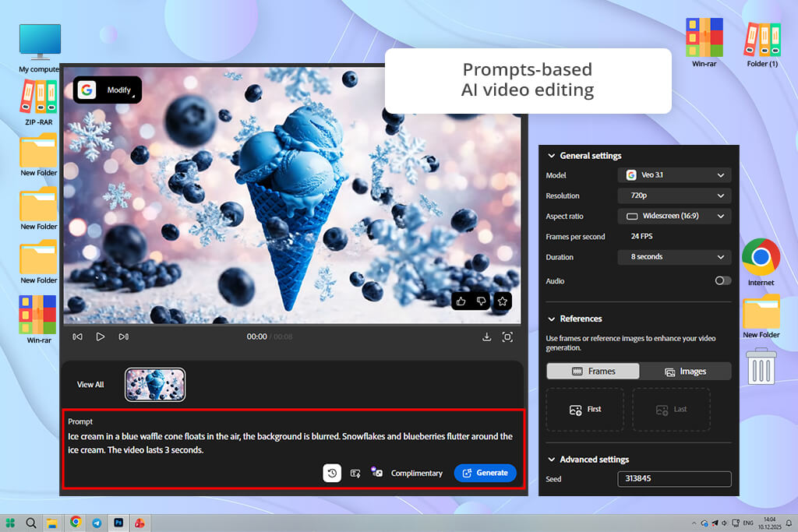
Task: Play the generated video
Action: [x=101, y=336]
